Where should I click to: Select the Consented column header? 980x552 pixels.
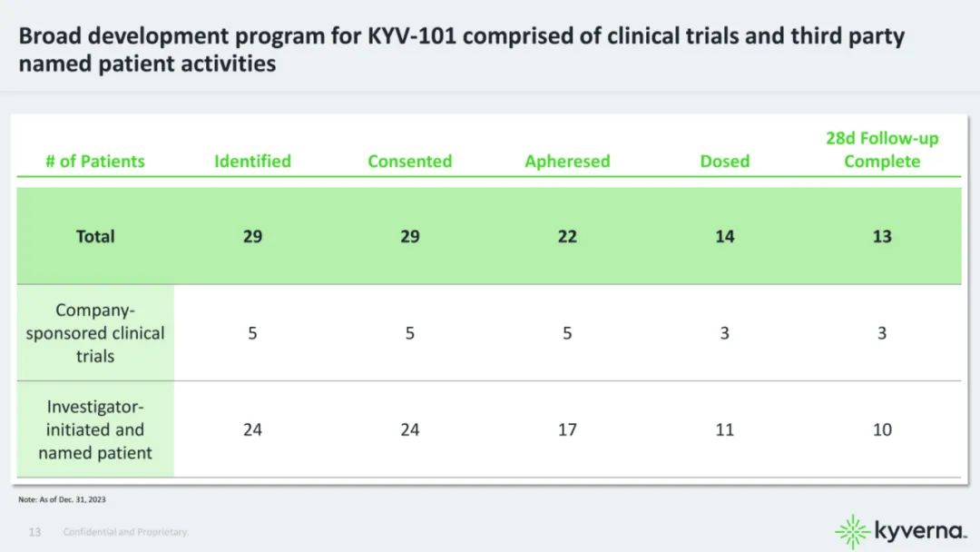tap(409, 162)
